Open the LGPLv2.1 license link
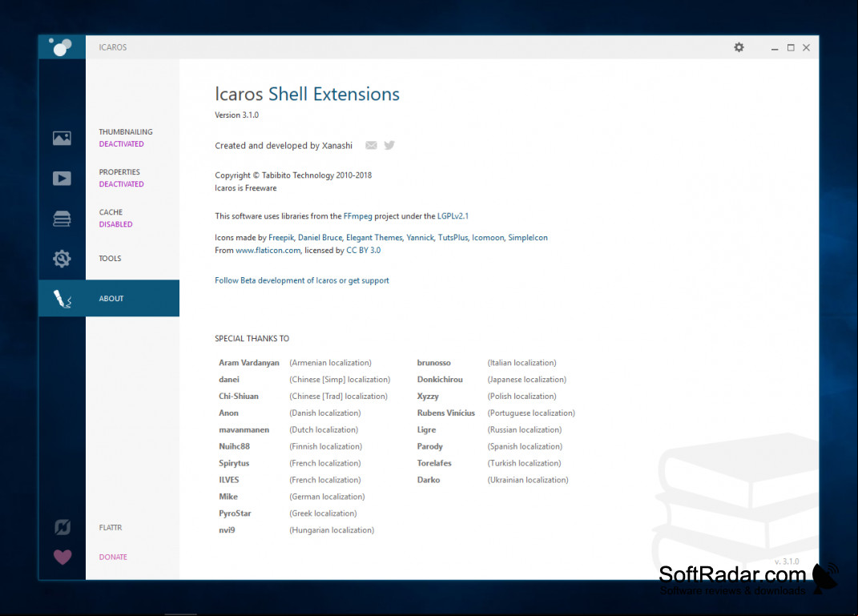 click(x=453, y=216)
